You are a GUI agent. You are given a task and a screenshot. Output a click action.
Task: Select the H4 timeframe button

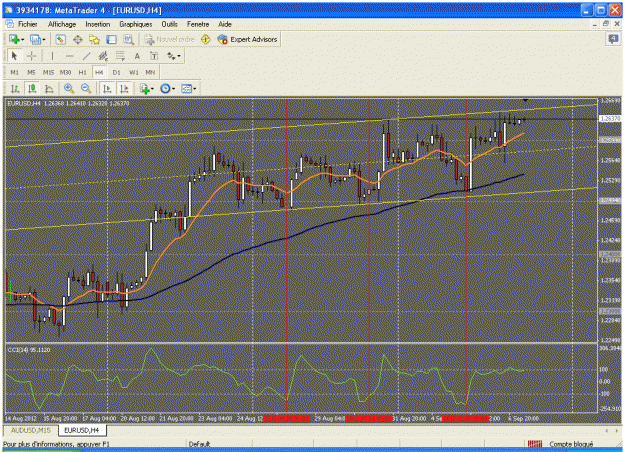99,72
